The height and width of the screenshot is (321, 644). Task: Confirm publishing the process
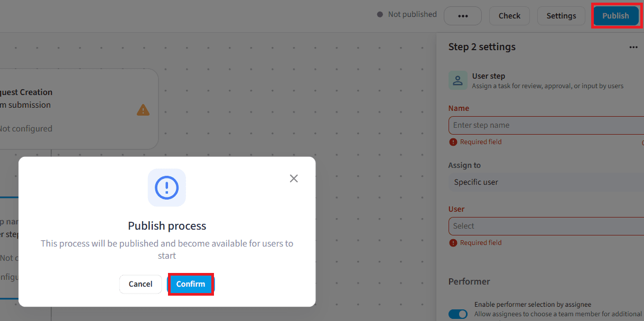[191, 284]
